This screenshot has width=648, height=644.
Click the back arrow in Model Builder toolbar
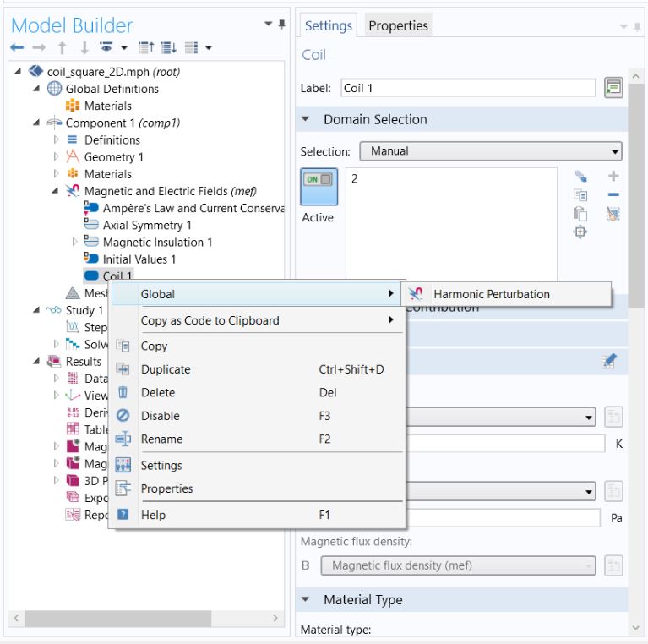[17, 48]
